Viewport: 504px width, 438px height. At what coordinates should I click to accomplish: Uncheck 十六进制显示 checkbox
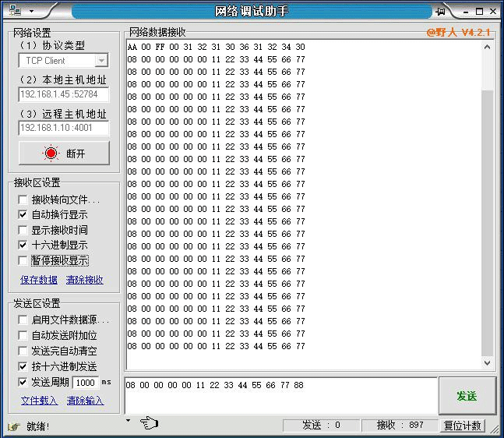(x=23, y=245)
